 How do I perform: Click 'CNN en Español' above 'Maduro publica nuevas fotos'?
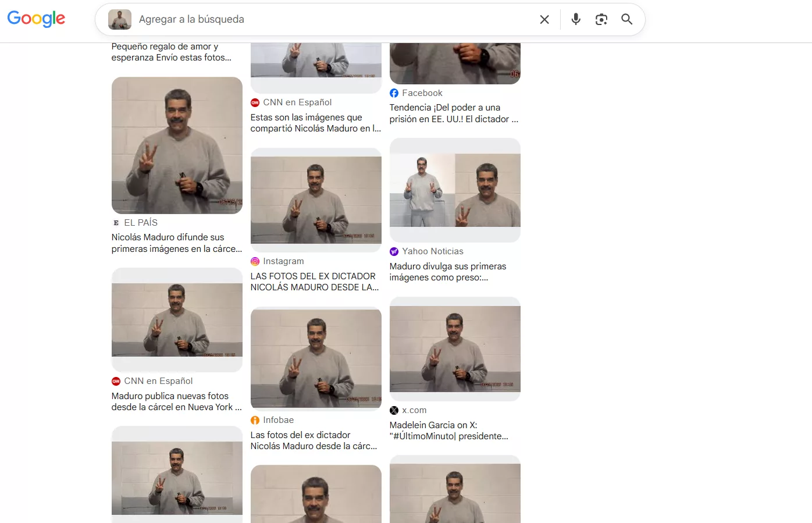pyautogui.click(x=158, y=381)
